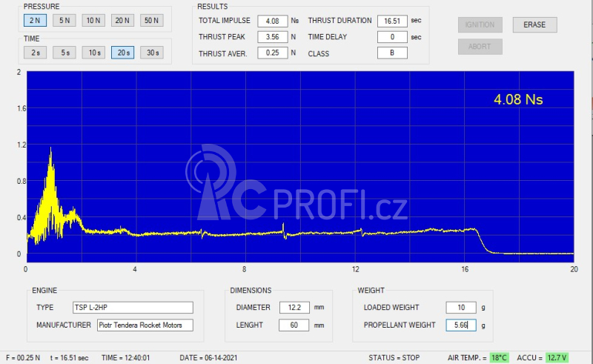Click the Time Delay value field
The image size is (593, 364).
click(x=392, y=37)
